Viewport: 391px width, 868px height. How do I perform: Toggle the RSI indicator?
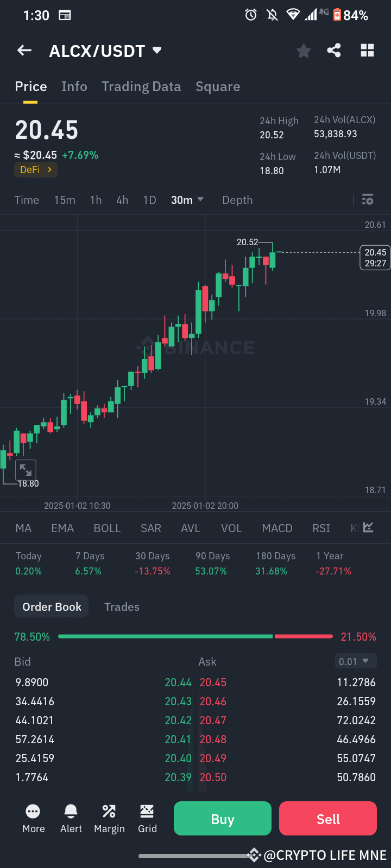[x=321, y=528]
